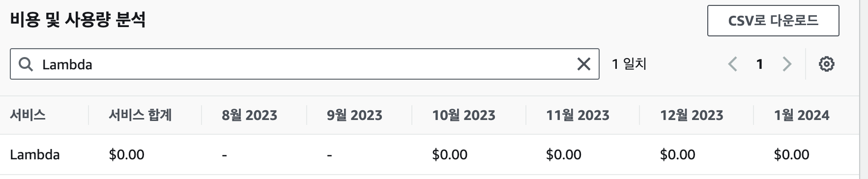The image size is (868, 179).
Task: Select page number 1
Action: point(759,64)
